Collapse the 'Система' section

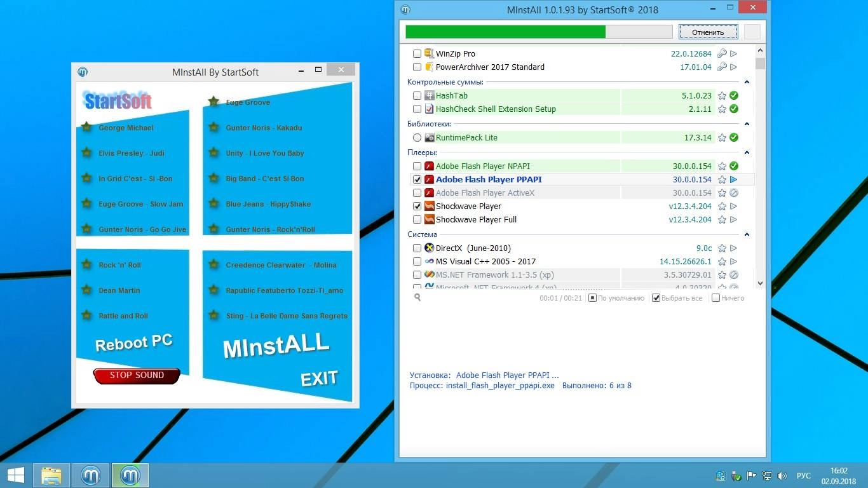coord(747,234)
